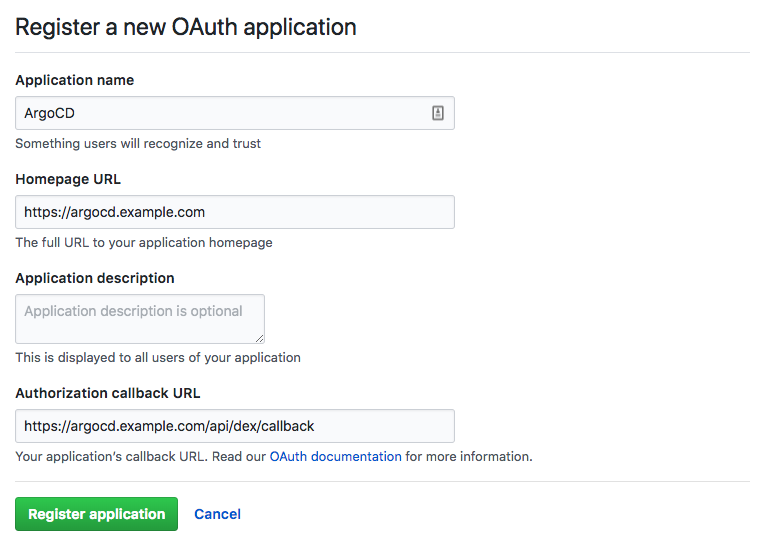This screenshot has width=769, height=548.
Task: Grab the resize handle of description textarea
Action: click(x=259, y=338)
